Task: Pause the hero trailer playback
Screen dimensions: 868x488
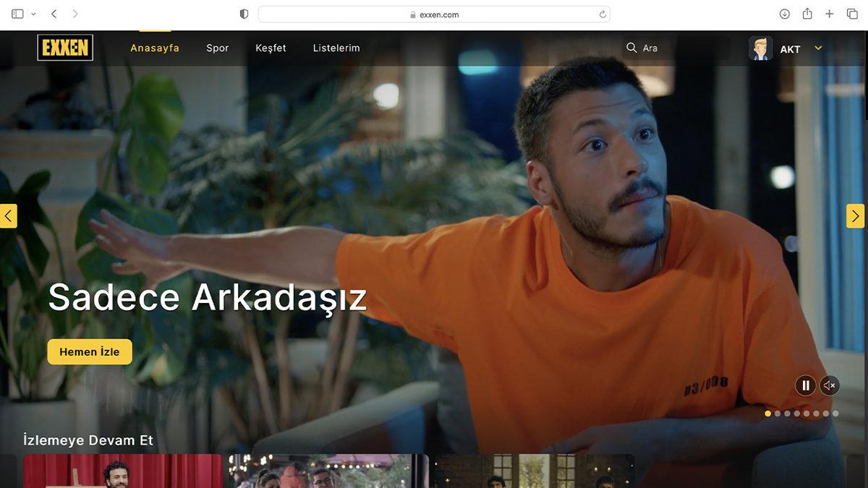Action: [x=805, y=385]
